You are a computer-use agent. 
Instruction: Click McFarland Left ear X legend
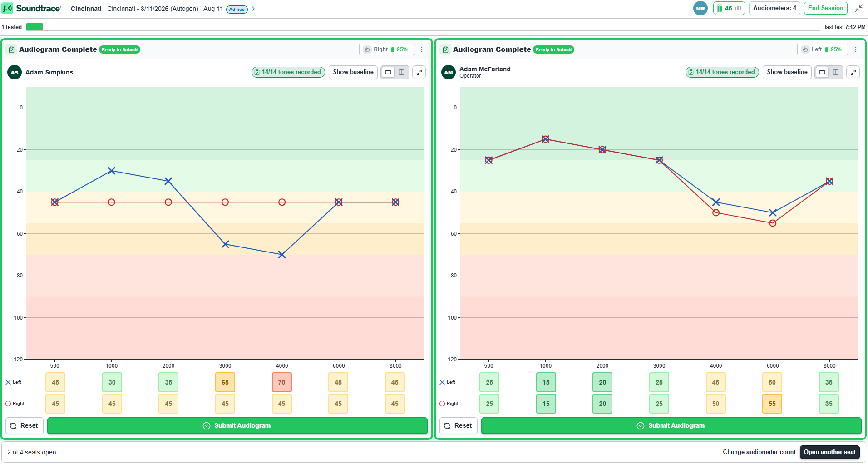coord(447,382)
